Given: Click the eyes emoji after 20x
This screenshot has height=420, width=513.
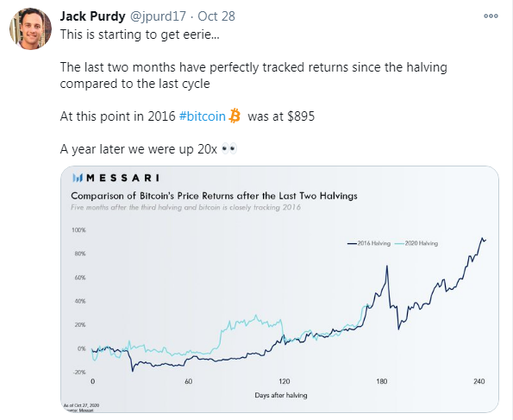Looking at the screenshot, I should pos(229,149).
